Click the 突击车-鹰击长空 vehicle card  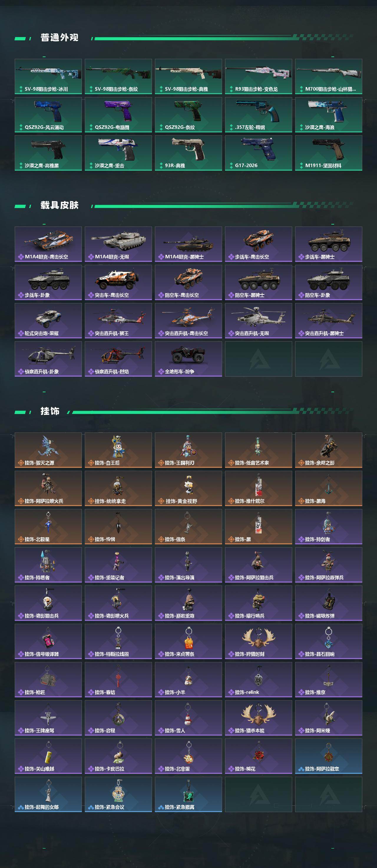coord(118,282)
